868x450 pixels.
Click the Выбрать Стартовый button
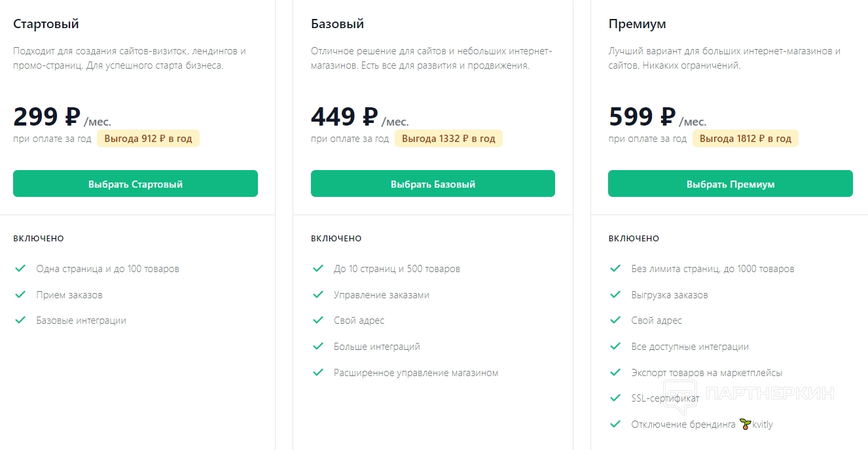(x=135, y=184)
